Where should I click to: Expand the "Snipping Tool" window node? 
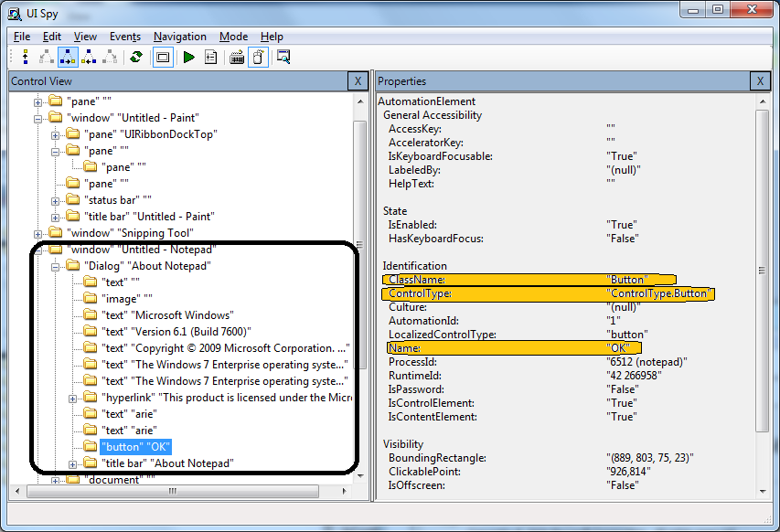(37, 234)
